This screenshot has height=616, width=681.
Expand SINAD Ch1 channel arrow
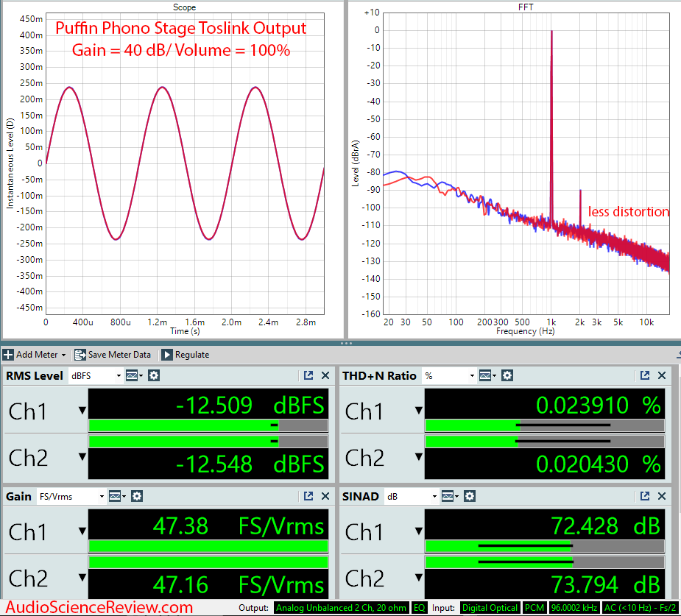click(x=419, y=531)
